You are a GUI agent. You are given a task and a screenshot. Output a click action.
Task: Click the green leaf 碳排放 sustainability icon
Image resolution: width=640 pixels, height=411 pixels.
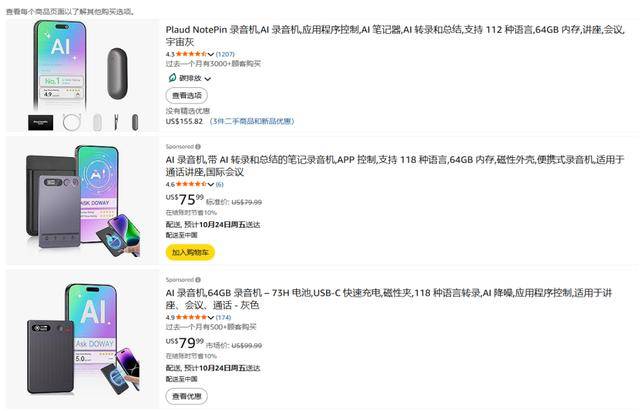(172, 76)
